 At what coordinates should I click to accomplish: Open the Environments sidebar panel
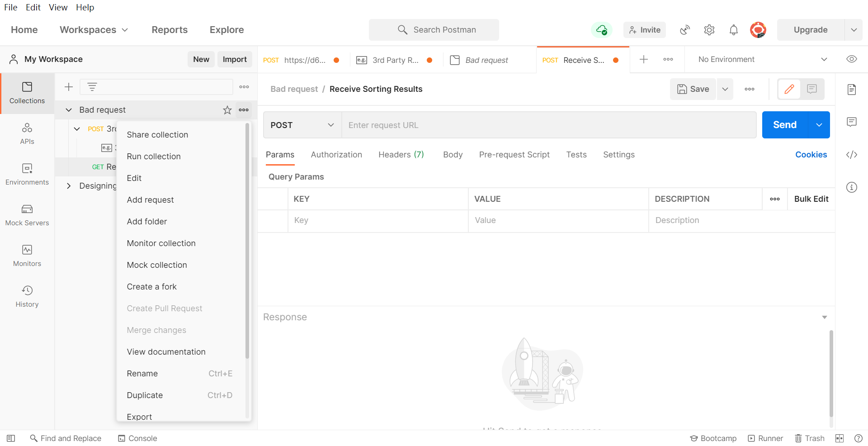27,174
